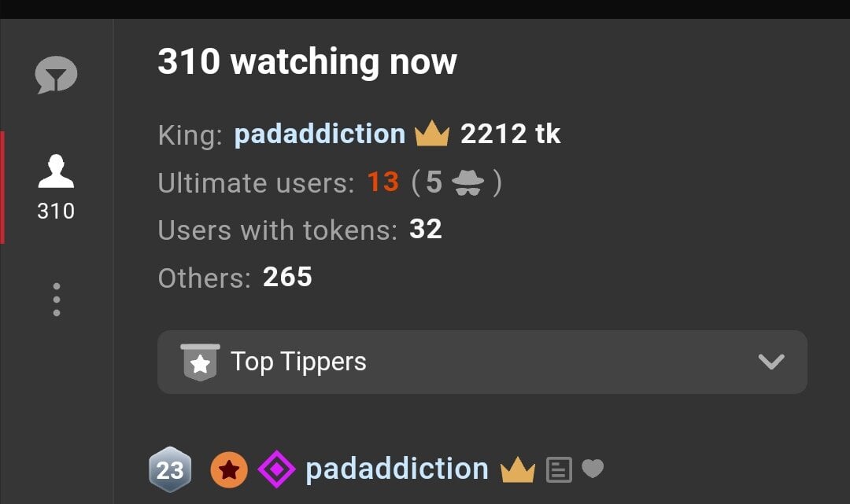850x504 pixels.
Task: Click the crown icon in the user row
Action: (517, 470)
